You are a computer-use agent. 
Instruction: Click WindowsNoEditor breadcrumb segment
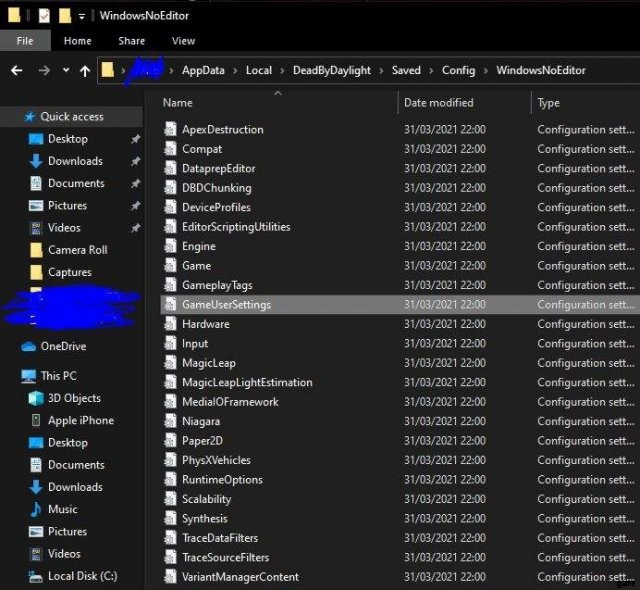[x=541, y=70]
